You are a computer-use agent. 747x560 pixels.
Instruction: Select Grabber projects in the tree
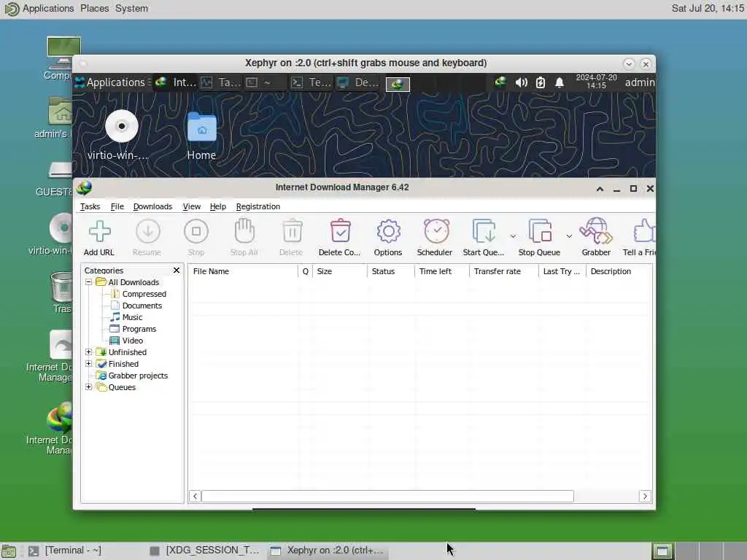pyautogui.click(x=138, y=376)
